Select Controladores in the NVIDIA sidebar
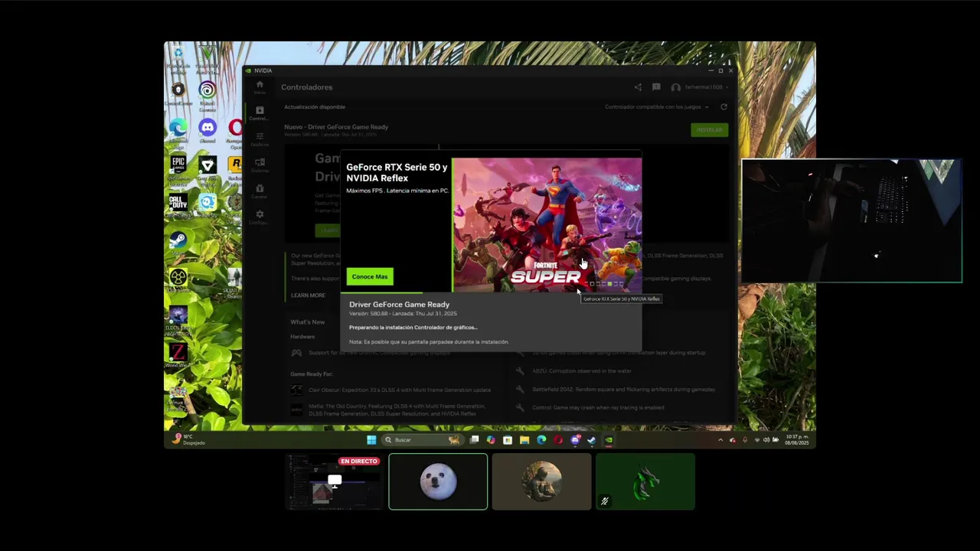 260,113
